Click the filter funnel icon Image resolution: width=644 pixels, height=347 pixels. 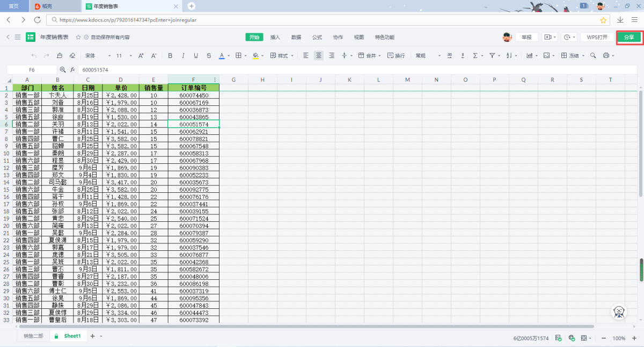tap(492, 55)
